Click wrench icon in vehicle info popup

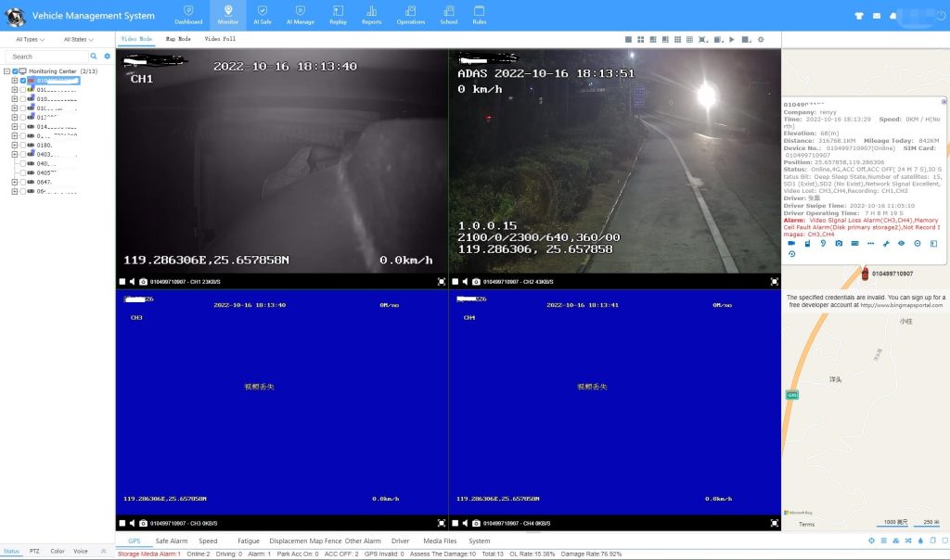pos(885,243)
